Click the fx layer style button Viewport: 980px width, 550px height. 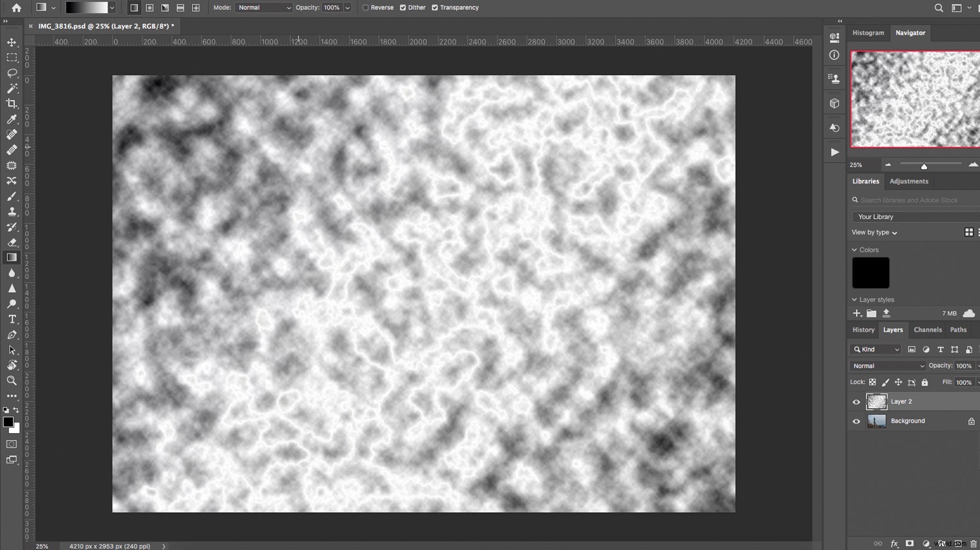pyautogui.click(x=894, y=543)
